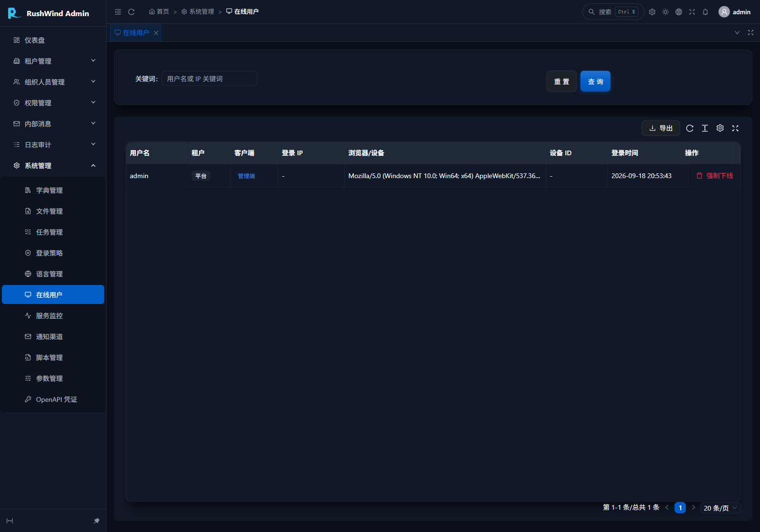Collapse the 系统管理 menu group
Viewport: 760px width, 532px height.
coord(53,165)
